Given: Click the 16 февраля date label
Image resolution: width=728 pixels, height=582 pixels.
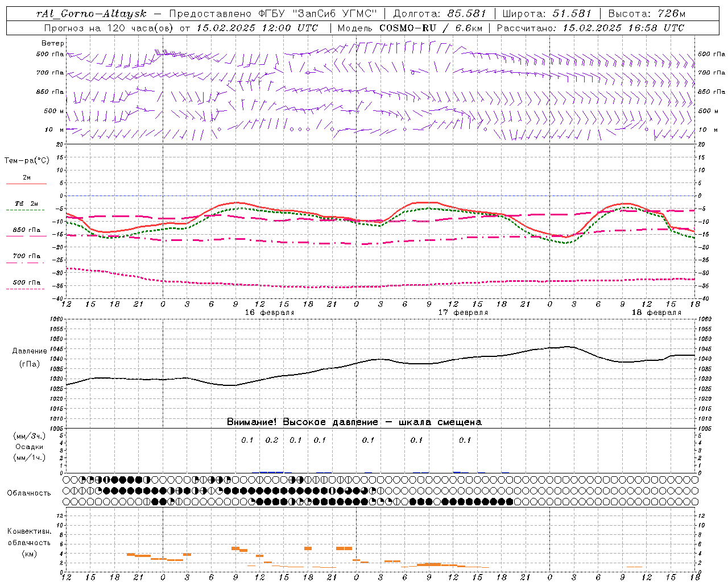Looking at the screenshot, I should pos(270,313).
